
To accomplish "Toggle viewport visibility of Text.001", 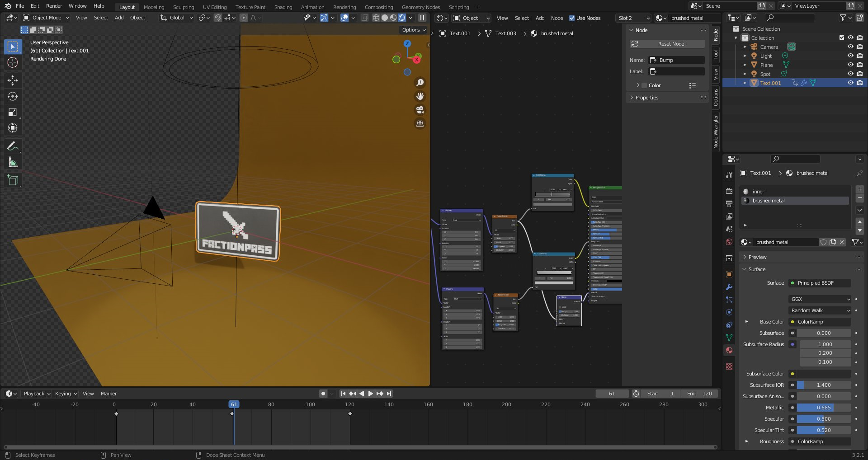I will [850, 83].
